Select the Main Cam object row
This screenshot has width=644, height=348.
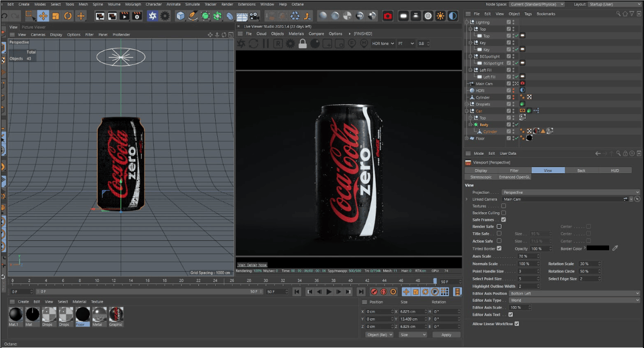[484, 84]
